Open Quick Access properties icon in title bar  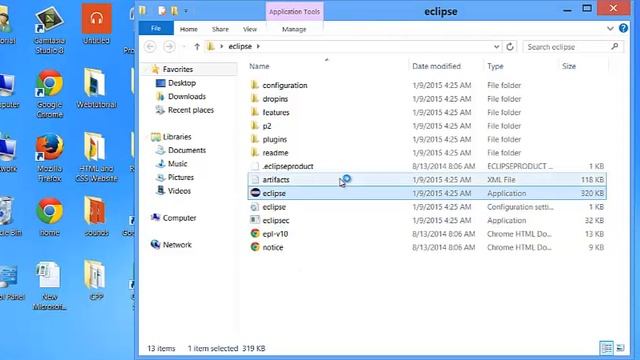(162, 11)
